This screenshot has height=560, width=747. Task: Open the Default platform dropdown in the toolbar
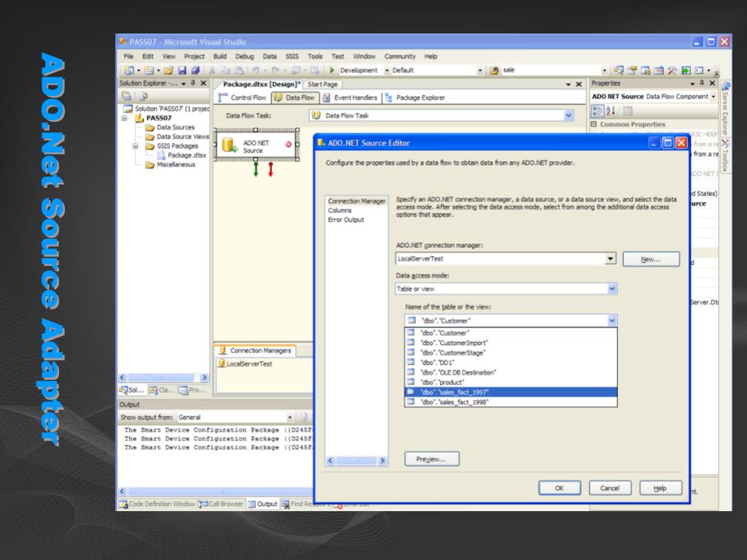480,71
